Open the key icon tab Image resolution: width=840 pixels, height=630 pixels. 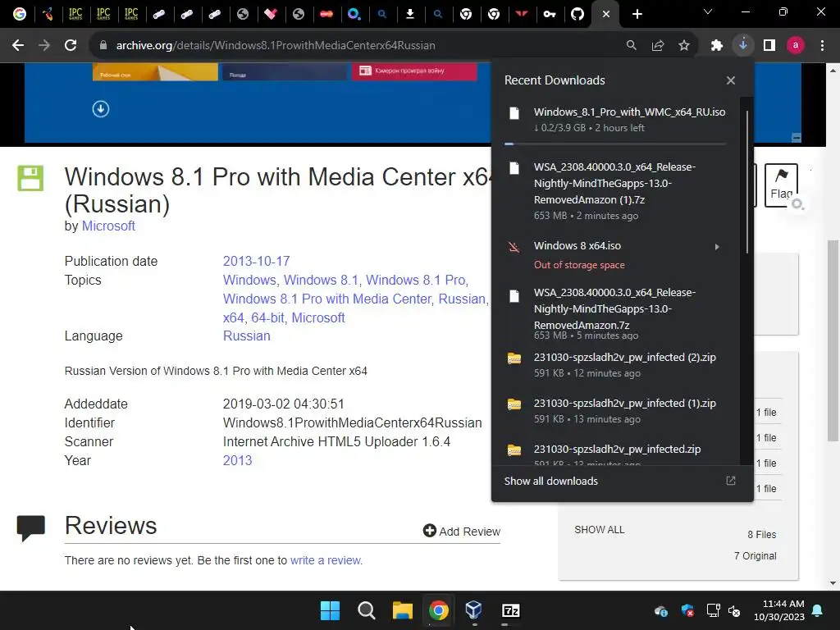tap(550, 14)
